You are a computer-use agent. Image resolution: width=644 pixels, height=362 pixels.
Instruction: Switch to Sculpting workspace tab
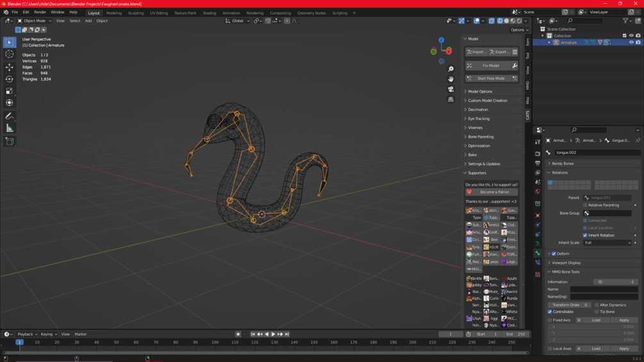136,13
